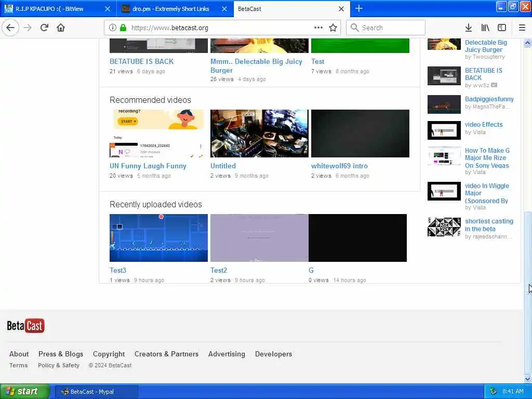The height and width of the screenshot is (399, 532).
Task: Open sidebar How To Make G Major link
Action: tap(487, 158)
